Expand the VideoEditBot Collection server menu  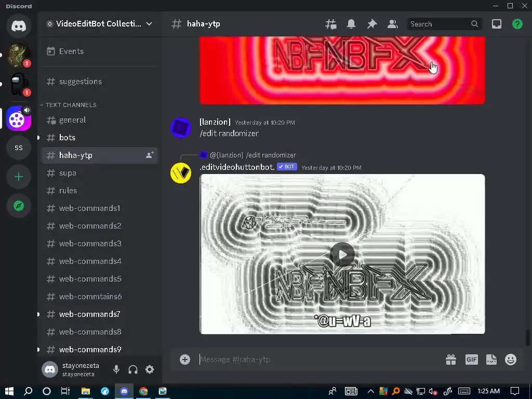(x=99, y=24)
